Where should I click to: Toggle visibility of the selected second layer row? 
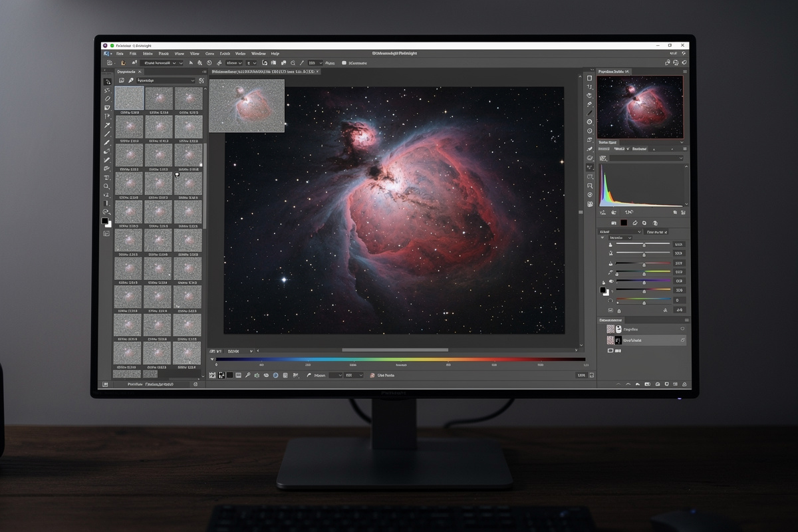click(682, 340)
